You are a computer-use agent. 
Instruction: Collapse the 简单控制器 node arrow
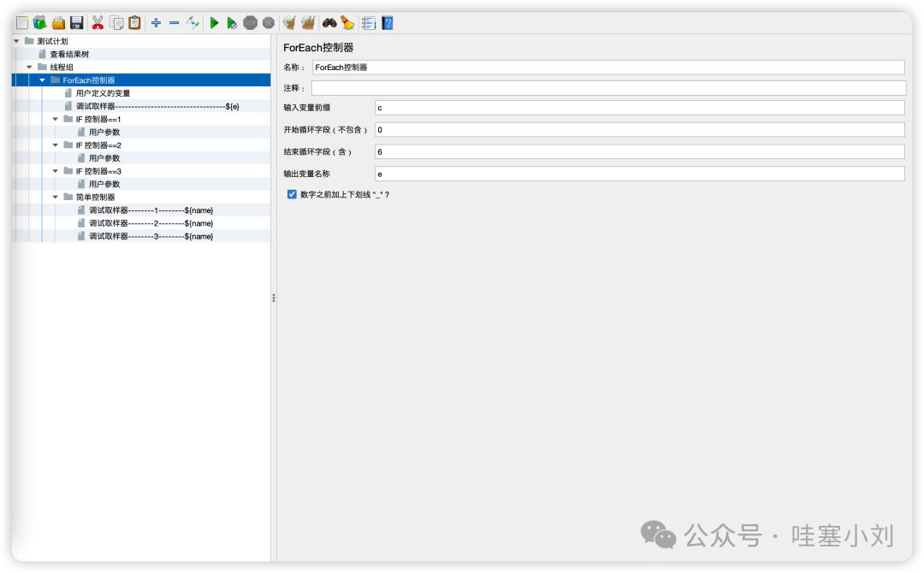[x=56, y=197]
